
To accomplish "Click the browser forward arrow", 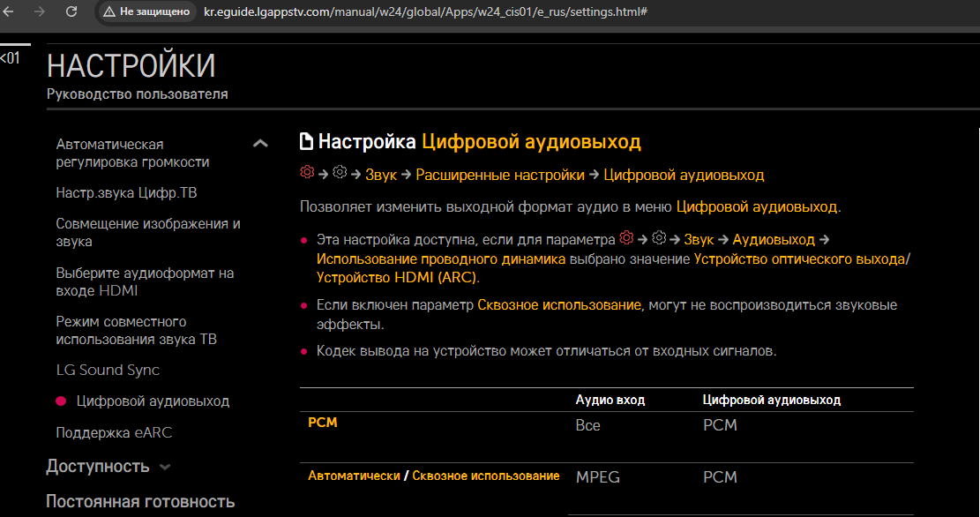I will tap(39, 12).
